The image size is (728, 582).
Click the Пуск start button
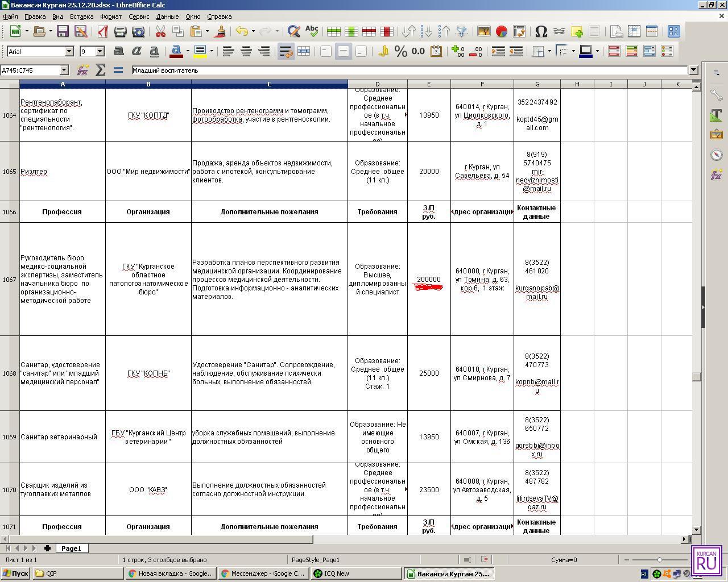15,573
